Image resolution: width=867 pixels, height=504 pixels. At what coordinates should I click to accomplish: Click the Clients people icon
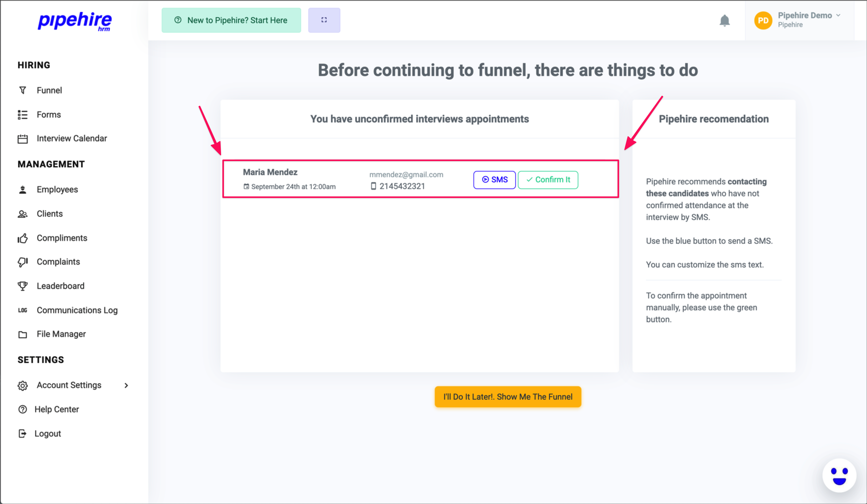23,214
